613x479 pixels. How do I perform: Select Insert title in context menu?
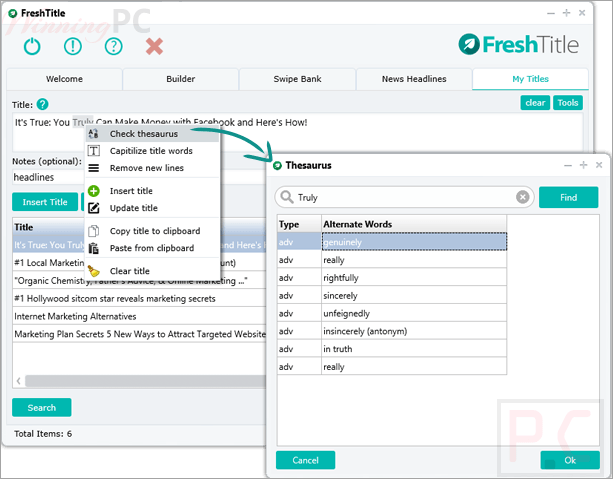(x=152, y=191)
